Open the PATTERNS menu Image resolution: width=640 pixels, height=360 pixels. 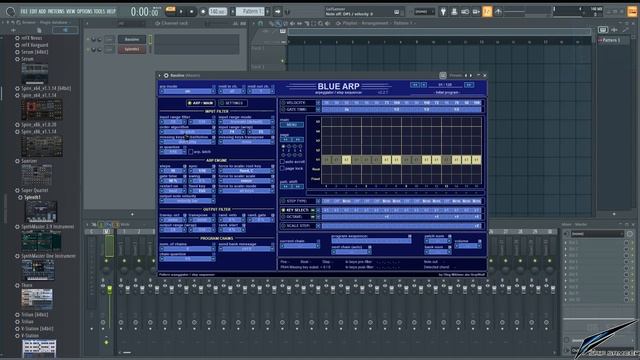(x=56, y=11)
